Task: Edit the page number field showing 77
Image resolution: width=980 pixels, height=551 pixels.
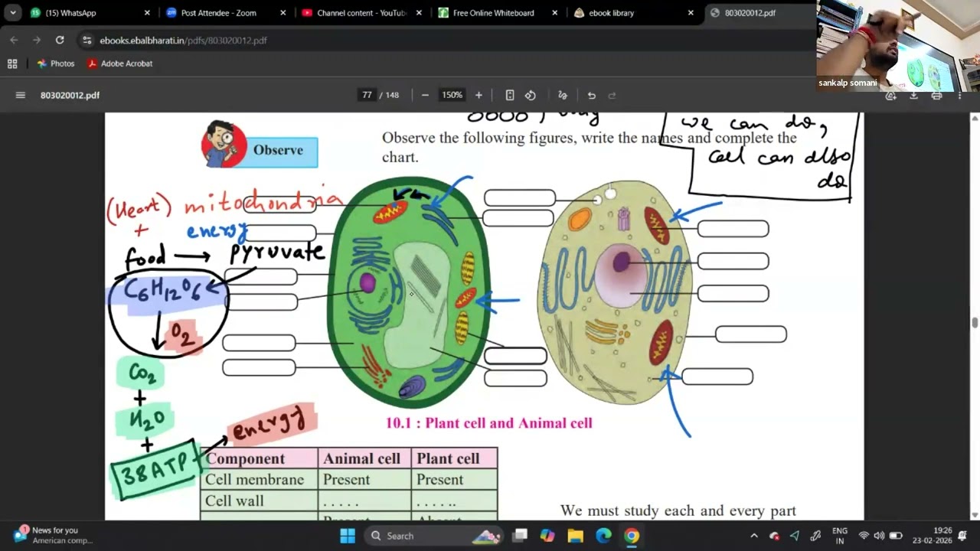Action: click(x=367, y=95)
